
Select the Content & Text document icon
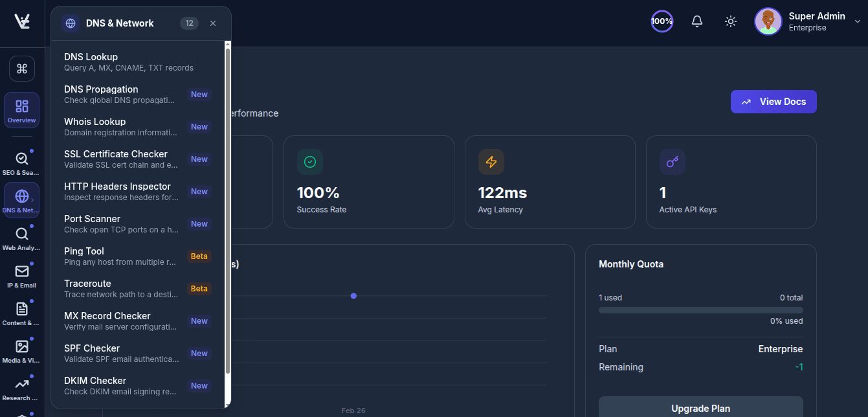[x=21, y=310]
